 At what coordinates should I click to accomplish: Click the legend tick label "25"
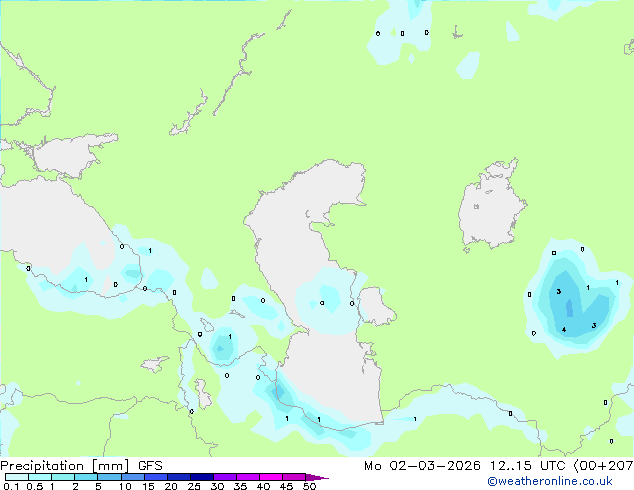click(x=194, y=486)
